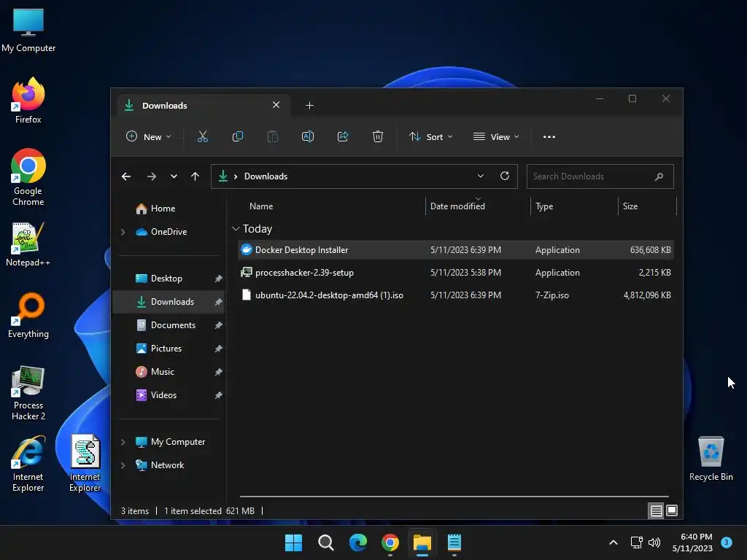Close the Downloads tab
747x560 pixels.
[276, 105]
